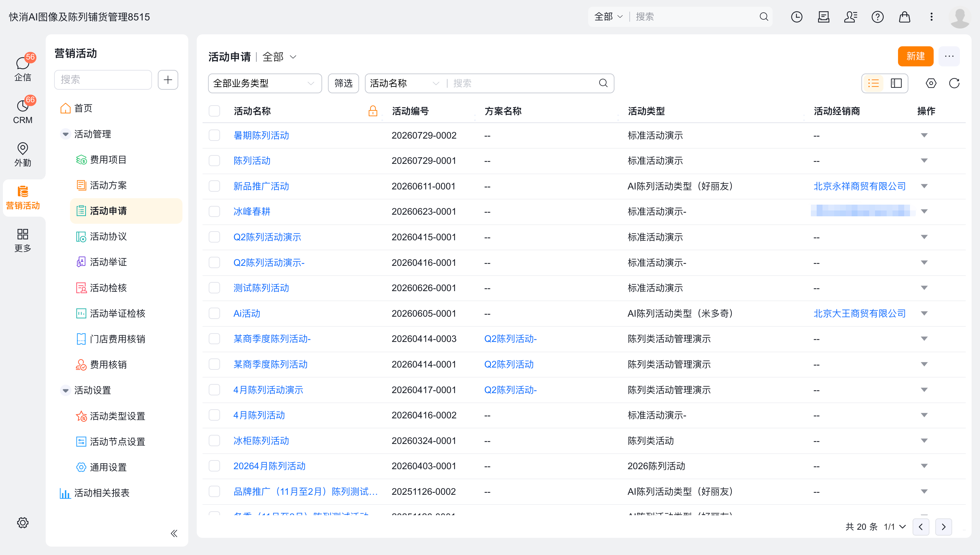This screenshot has height=555, width=980.
Task: Open action dropdown for 陈列活动 row
Action: 924,161
